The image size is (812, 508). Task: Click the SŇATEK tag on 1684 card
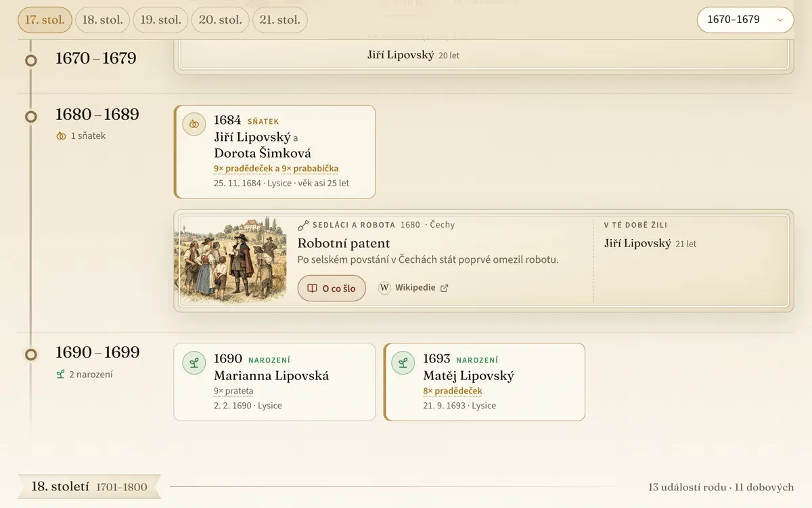[263, 122]
